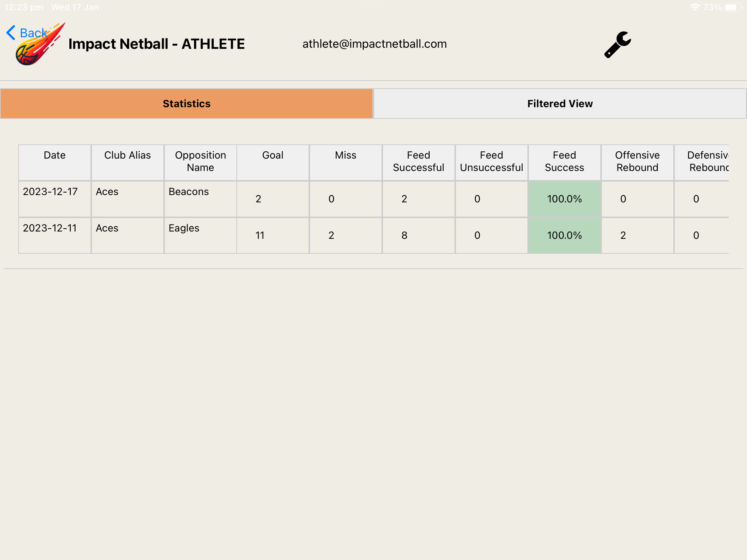Click green 100.0% cell in Eagles row

click(564, 236)
